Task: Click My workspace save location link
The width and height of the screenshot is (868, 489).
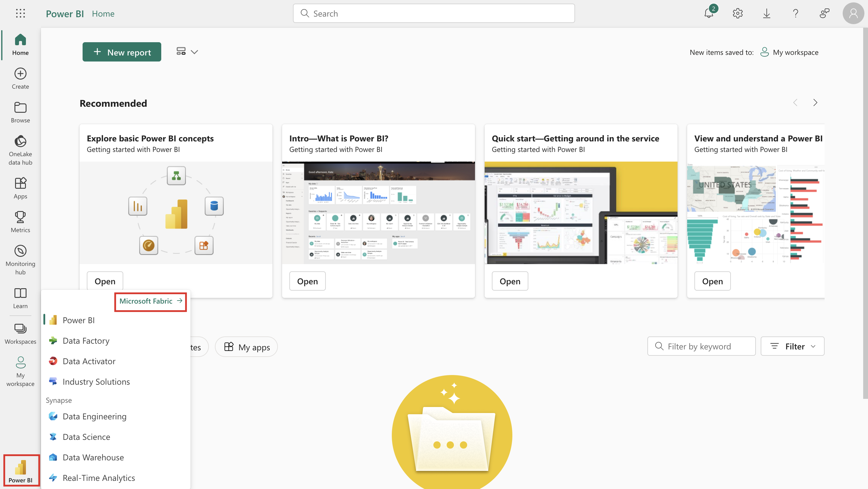Action: pos(789,52)
